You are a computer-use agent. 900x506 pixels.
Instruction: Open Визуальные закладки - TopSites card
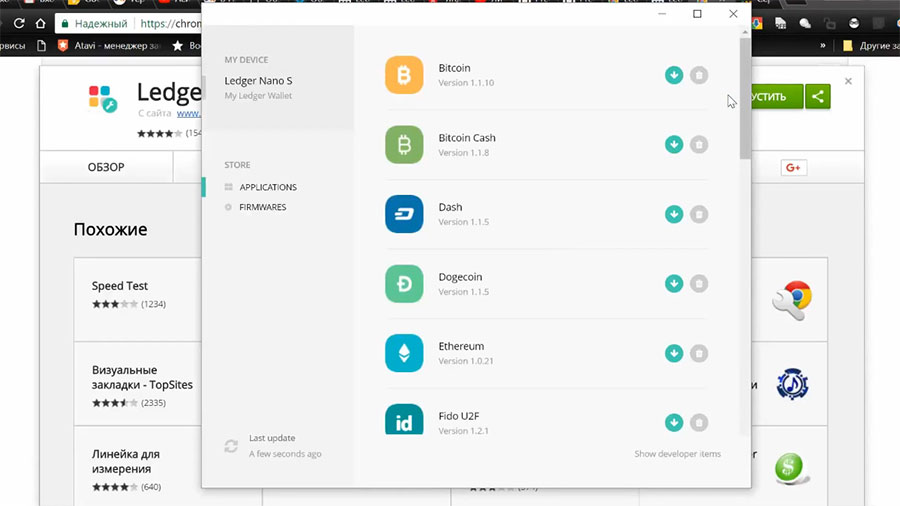click(138, 384)
